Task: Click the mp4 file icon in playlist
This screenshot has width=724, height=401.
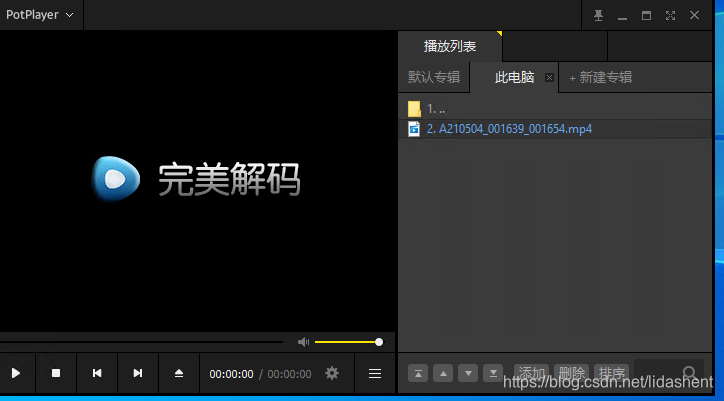Action: click(x=414, y=129)
